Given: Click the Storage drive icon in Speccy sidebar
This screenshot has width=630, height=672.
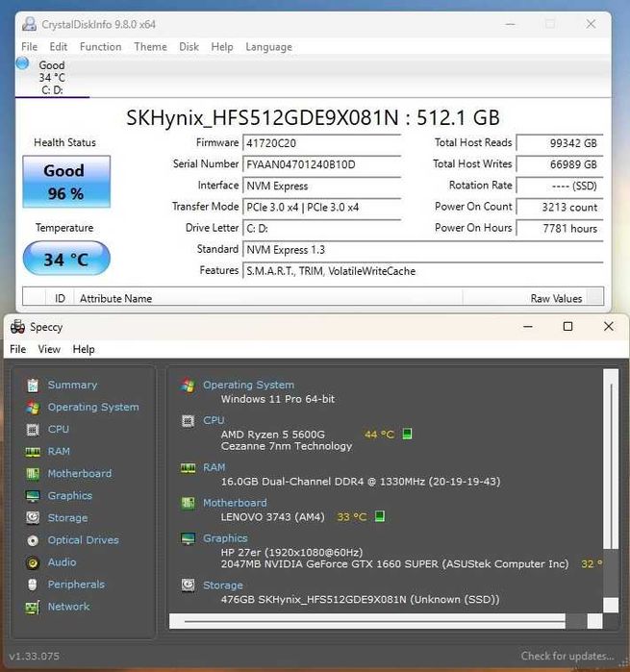Looking at the screenshot, I should 33,518.
